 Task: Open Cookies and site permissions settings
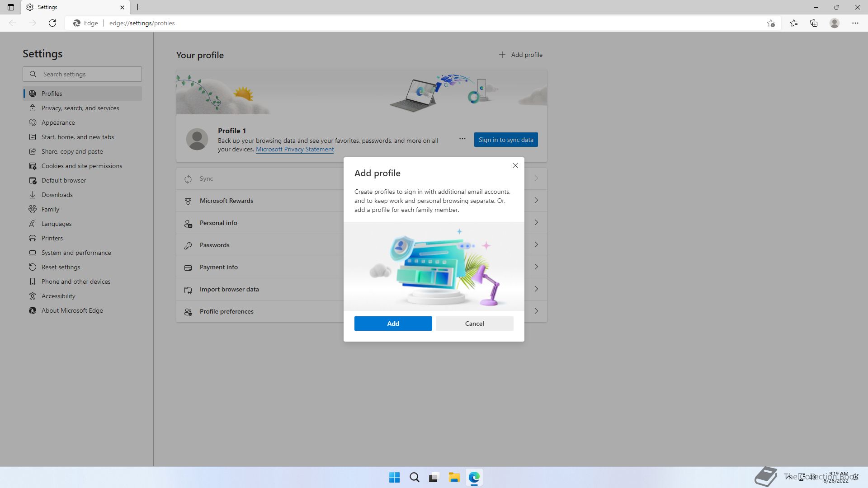(x=82, y=166)
